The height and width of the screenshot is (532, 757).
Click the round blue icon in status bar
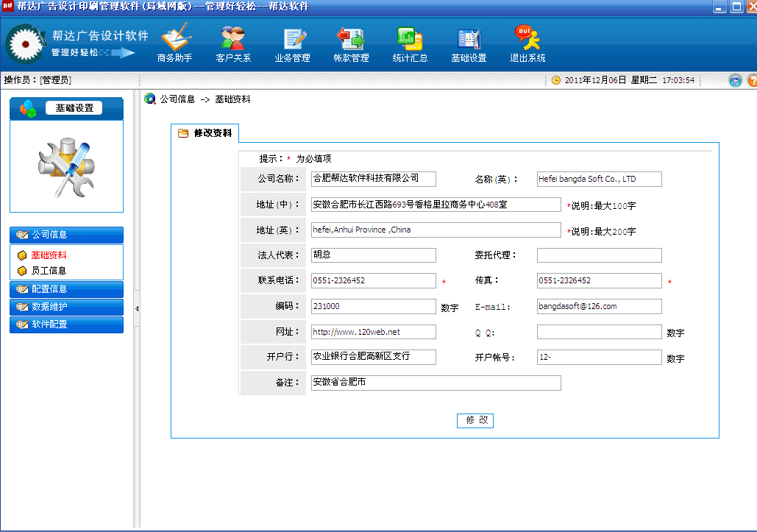click(735, 81)
